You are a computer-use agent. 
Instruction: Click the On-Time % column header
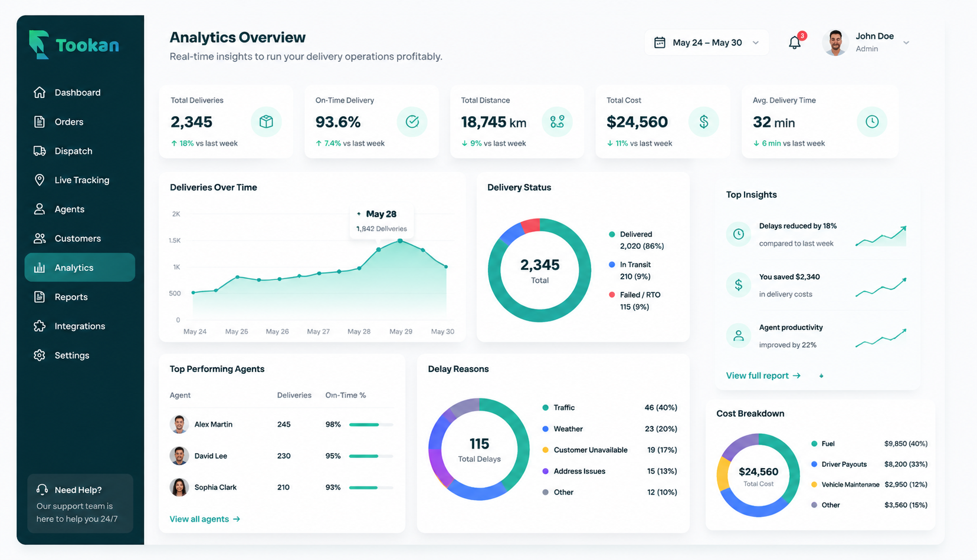click(346, 396)
